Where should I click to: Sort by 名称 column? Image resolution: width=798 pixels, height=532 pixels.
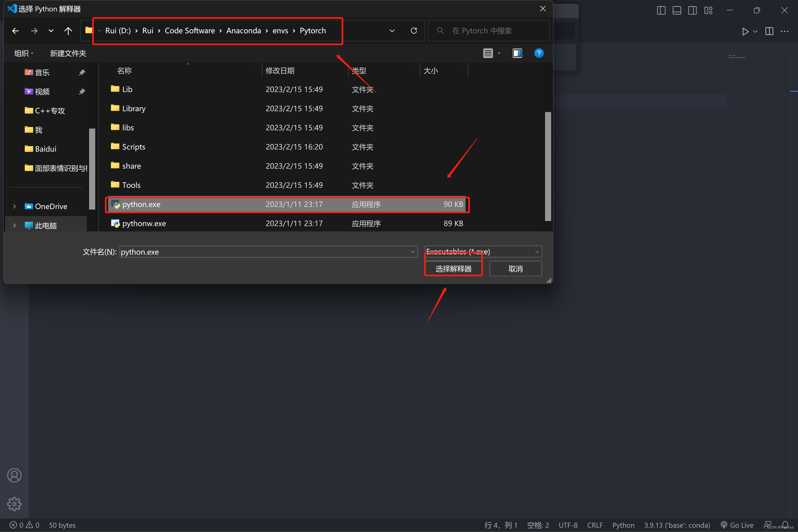pos(124,71)
